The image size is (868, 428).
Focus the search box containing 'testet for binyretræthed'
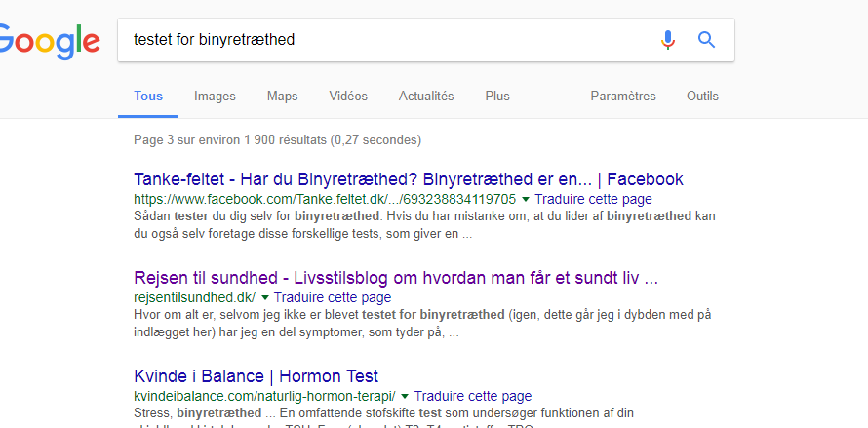click(x=425, y=40)
